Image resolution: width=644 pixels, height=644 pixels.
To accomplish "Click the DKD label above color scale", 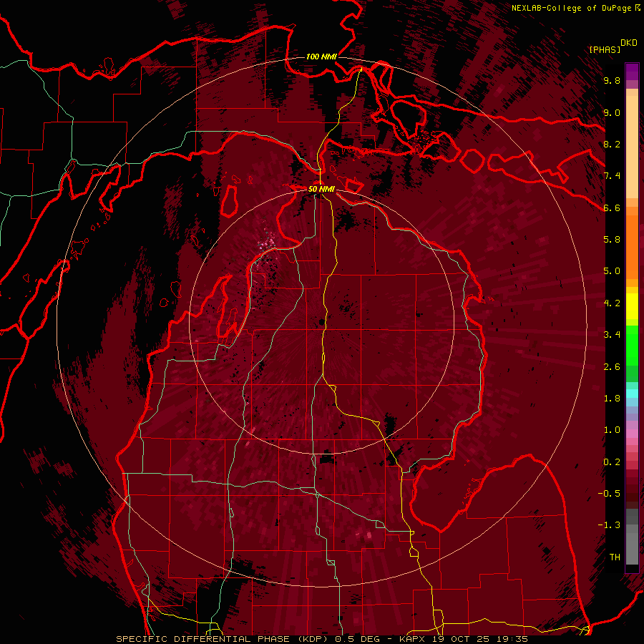I will tap(628, 43).
